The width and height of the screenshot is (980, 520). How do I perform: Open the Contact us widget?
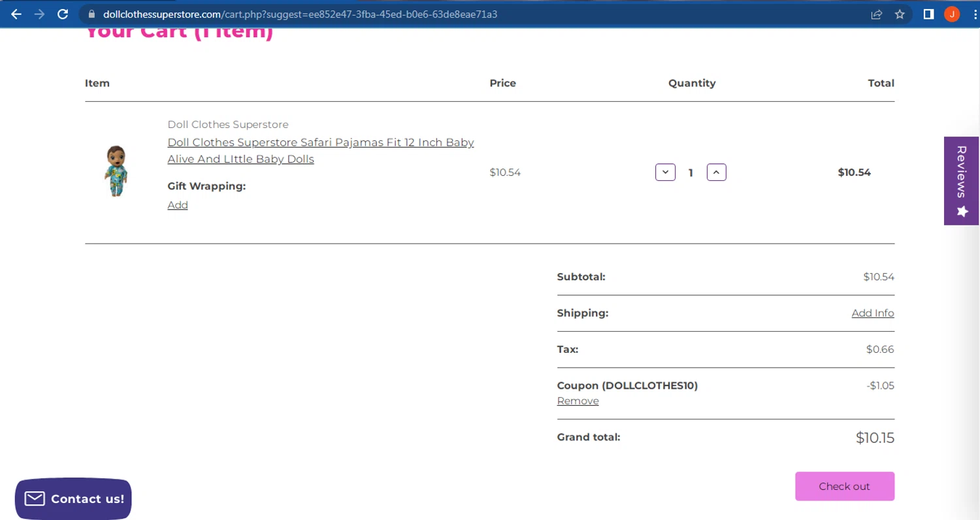click(x=73, y=499)
